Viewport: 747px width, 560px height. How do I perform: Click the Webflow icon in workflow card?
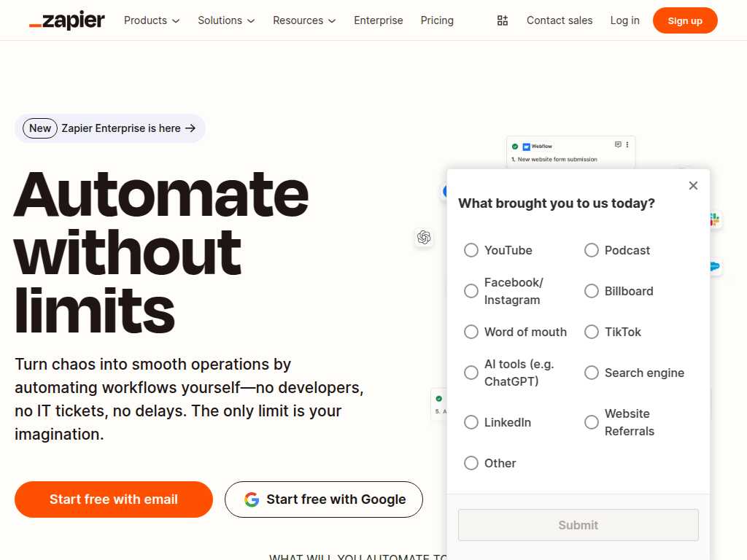click(526, 147)
